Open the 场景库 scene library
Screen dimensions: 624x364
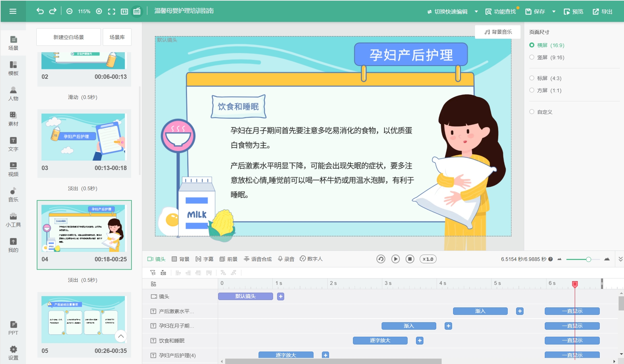click(117, 37)
